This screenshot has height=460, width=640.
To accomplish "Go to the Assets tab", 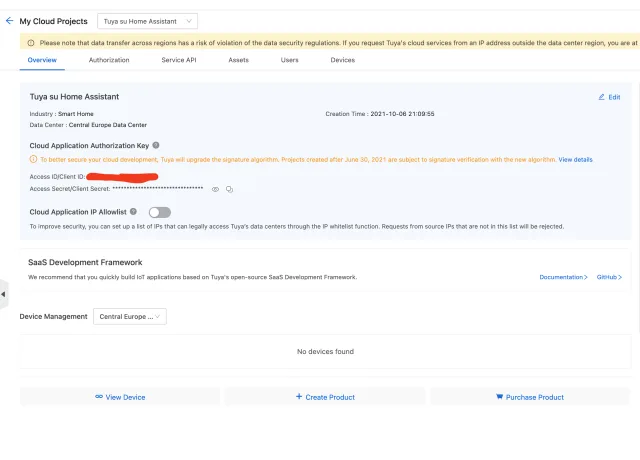I will pos(239,61).
